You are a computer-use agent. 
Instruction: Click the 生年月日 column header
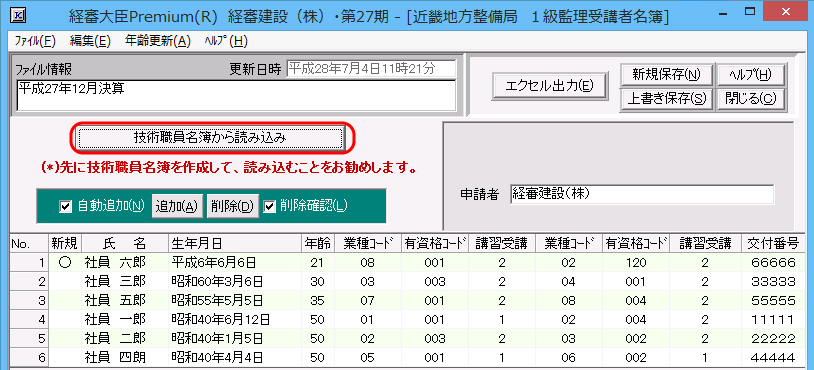235,243
